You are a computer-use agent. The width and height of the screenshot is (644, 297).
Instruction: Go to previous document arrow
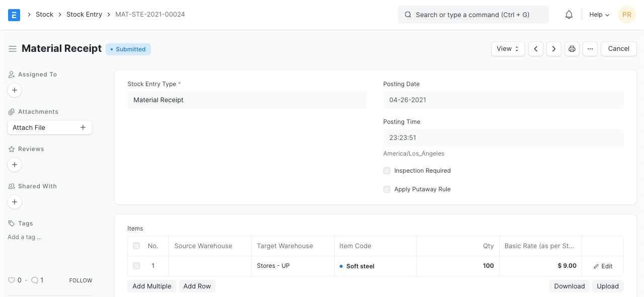click(x=536, y=49)
